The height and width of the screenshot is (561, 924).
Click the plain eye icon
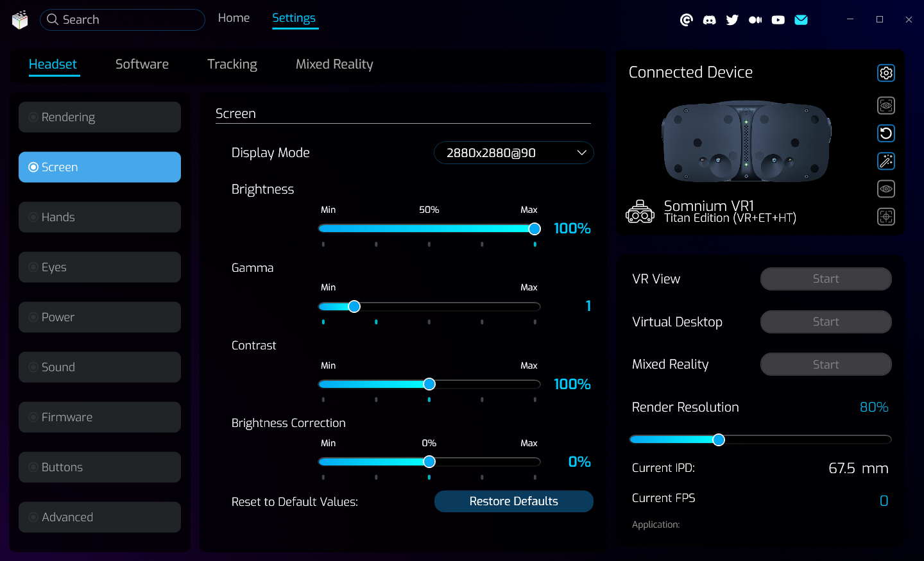tap(886, 189)
